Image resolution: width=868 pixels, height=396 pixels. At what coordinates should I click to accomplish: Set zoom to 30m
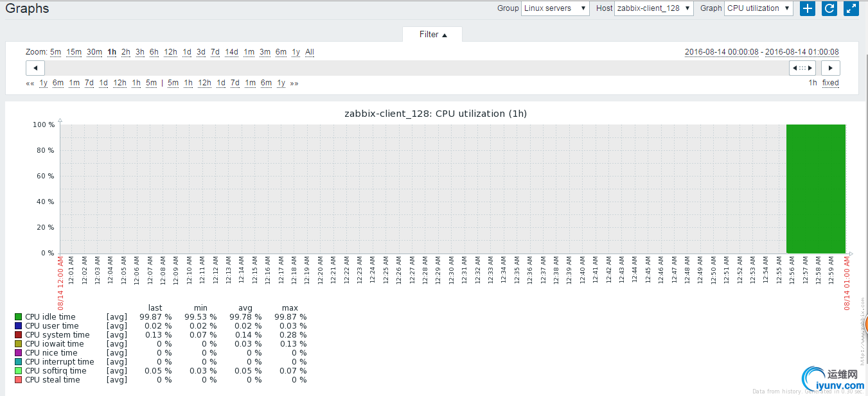[x=94, y=52]
